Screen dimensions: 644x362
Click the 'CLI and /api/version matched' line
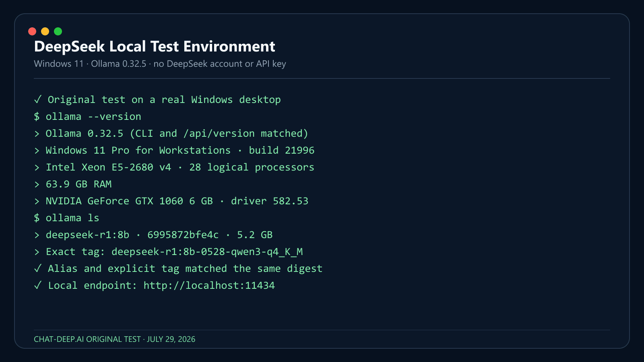click(x=171, y=134)
